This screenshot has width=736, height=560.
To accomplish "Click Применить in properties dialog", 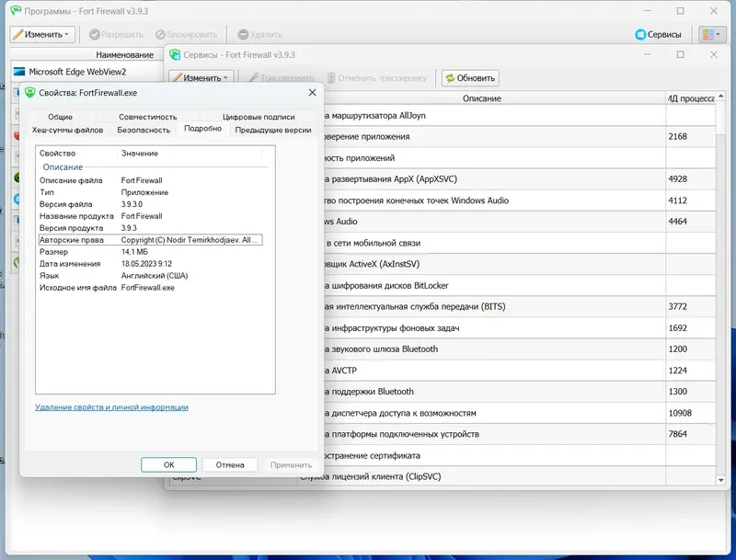I will [x=291, y=464].
